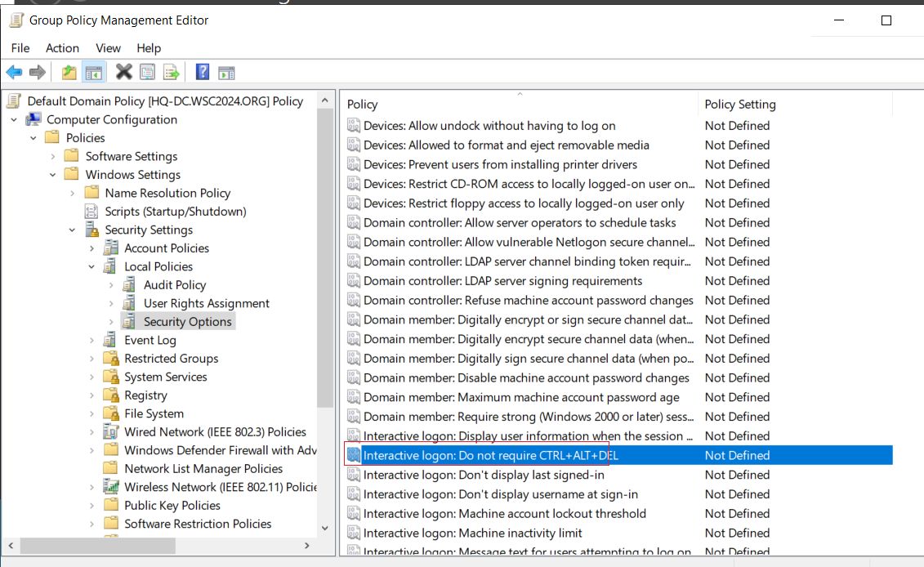924x567 pixels.
Task: Collapse the Security Settings tree node
Action: point(73,230)
